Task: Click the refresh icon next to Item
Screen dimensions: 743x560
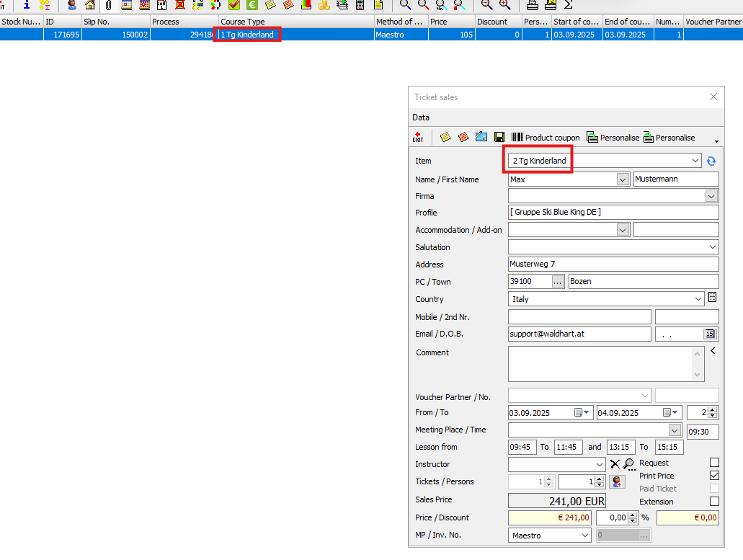Action: (x=711, y=161)
